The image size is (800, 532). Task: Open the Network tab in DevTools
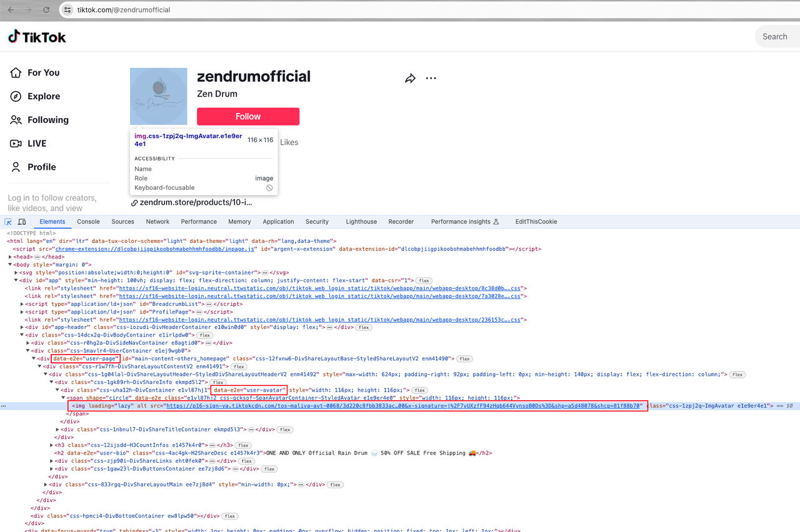[157, 222]
